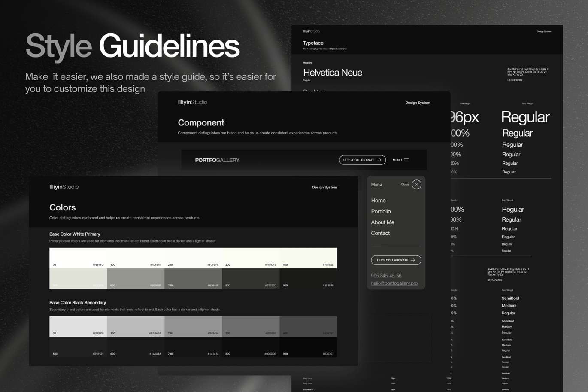Click Let's Collaborate button under Contact

point(396,260)
